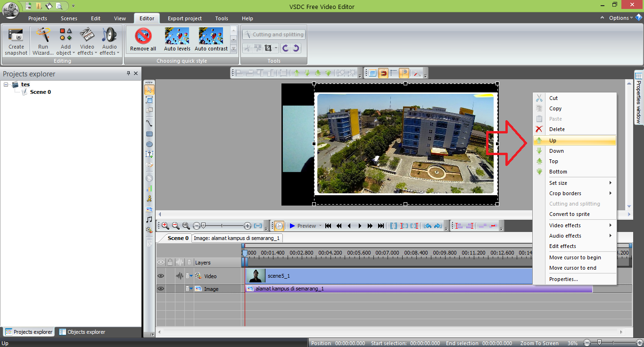This screenshot has width=644, height=347.
Task: Pin the Projects explorer panel
Action: click(128, 74)
